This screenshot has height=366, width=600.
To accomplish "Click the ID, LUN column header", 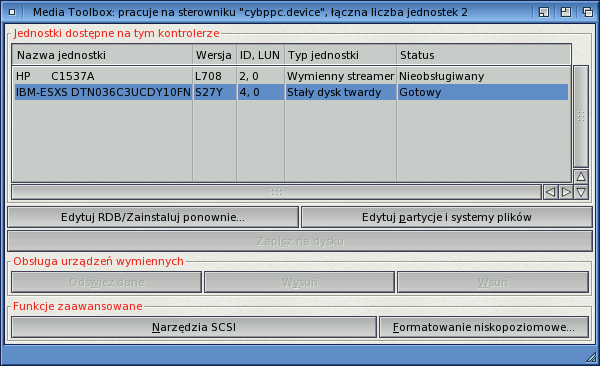I will tap(260, 55).
